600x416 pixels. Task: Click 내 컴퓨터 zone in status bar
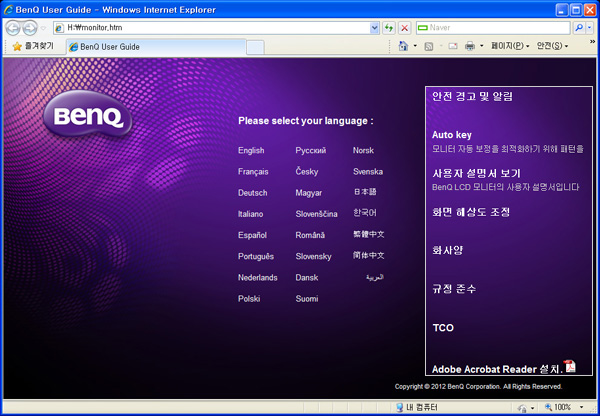click(417, 407)
